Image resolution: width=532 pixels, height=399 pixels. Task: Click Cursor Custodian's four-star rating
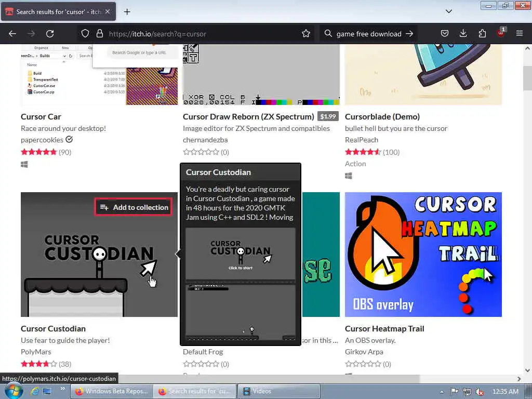(38, 364)
